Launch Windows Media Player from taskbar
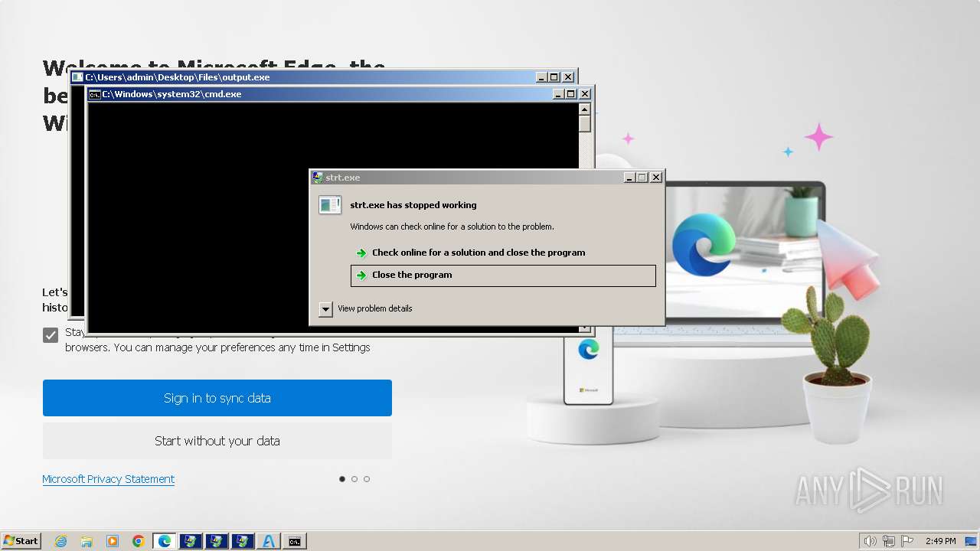 (x=113, y=541)
